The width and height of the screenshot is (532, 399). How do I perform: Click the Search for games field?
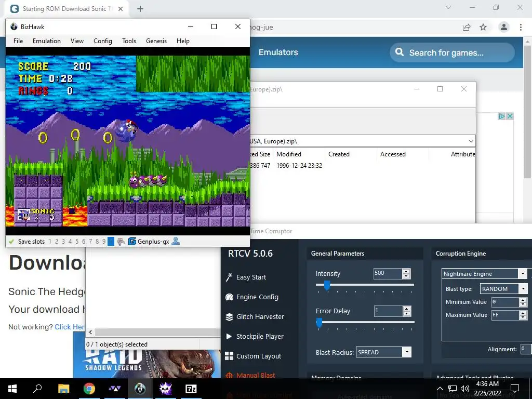[x=453, y=52]
